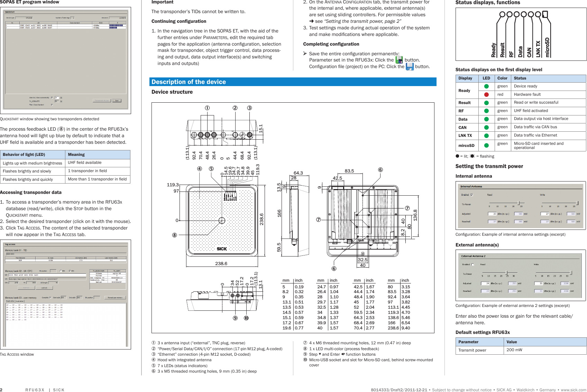Click External Antenna 2 Write Adjusted dBm field

coord(539,283)
